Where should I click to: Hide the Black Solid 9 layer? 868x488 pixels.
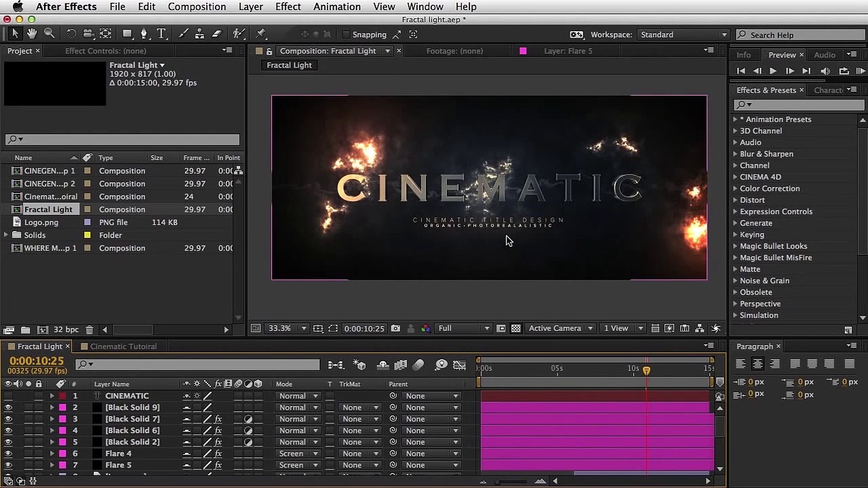[x=8, y=407]
